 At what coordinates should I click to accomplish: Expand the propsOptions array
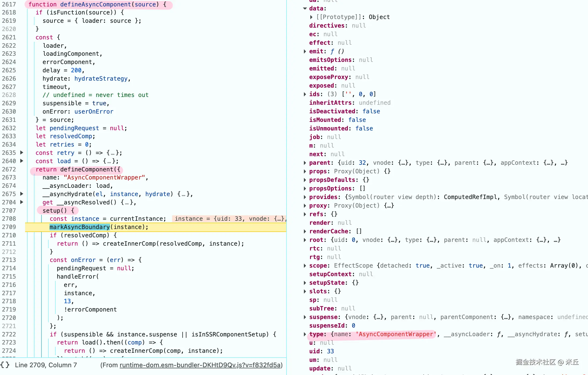305,189
